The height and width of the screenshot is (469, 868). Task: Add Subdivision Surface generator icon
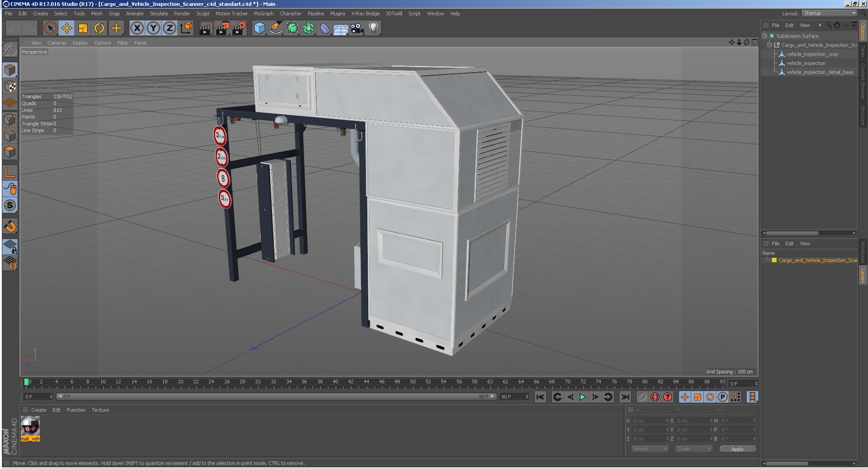(292, 28)
